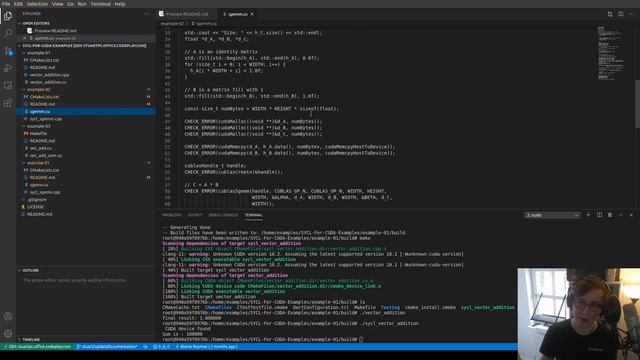Switch to Output panel tab
This screenshot has height=360, width=640.
(x=195, y=215)
